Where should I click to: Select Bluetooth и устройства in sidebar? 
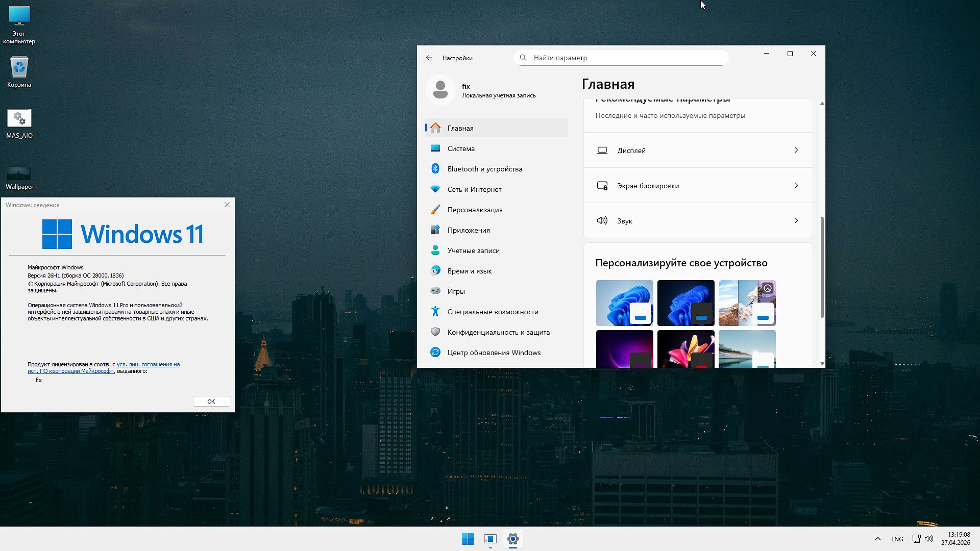pyautogui.click(x=485, y=169)
